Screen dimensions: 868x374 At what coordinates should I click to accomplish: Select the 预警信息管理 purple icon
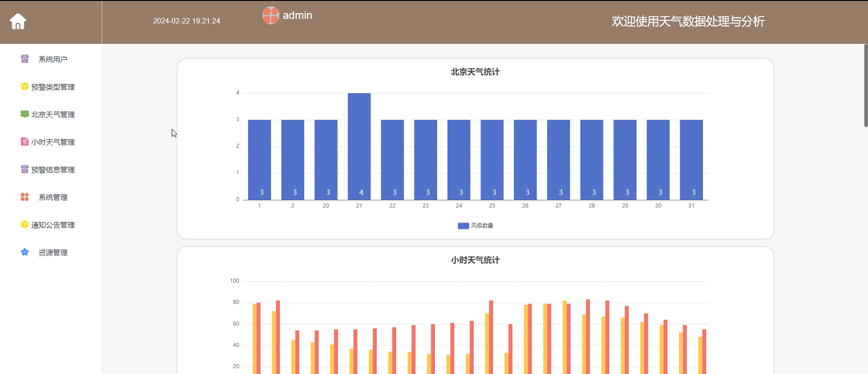(x=25, y=169)
